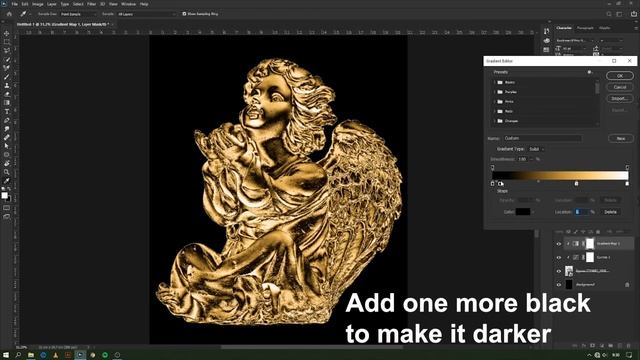Click the gradient Name input field
The image size is (640, 360).
(x=542, y=138)
